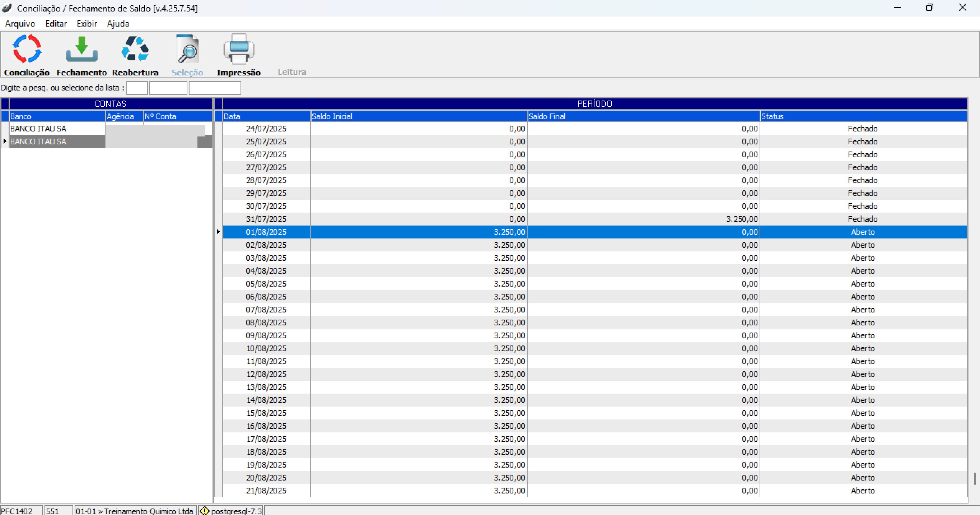Open the Exibir menu
980x515 pixels.
(87, 24)
